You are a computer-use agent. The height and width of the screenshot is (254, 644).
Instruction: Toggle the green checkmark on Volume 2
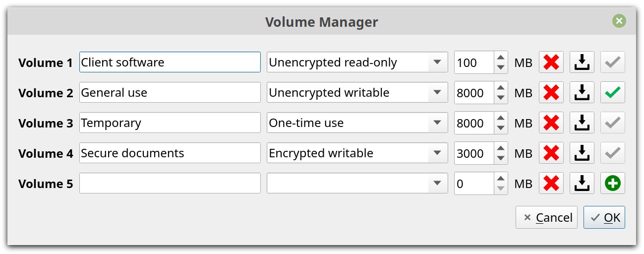click(x=613, y=93)
